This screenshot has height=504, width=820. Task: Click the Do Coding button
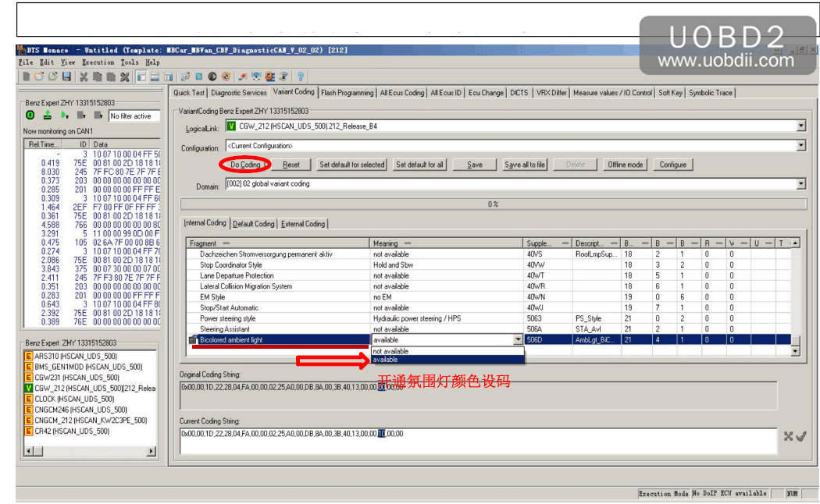[x=244, y=165]
